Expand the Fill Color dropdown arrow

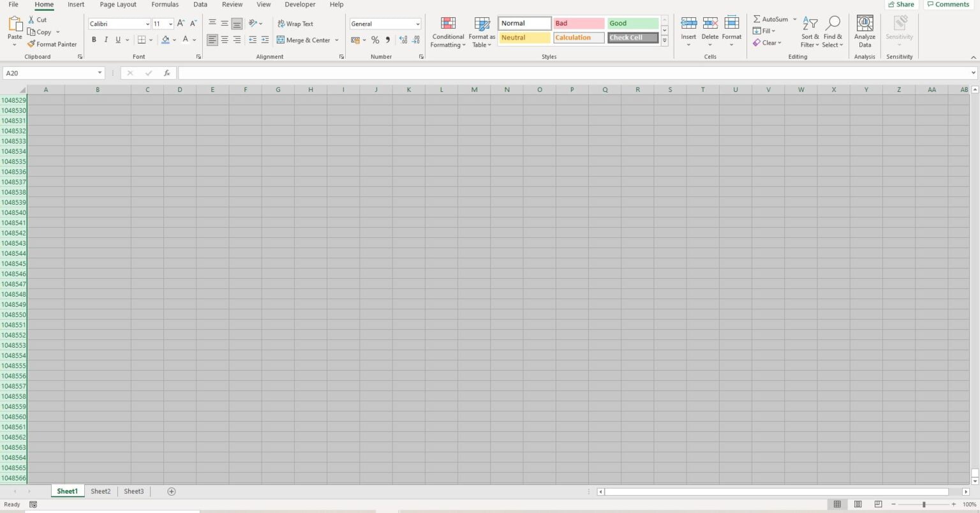(x=174, y=40)
